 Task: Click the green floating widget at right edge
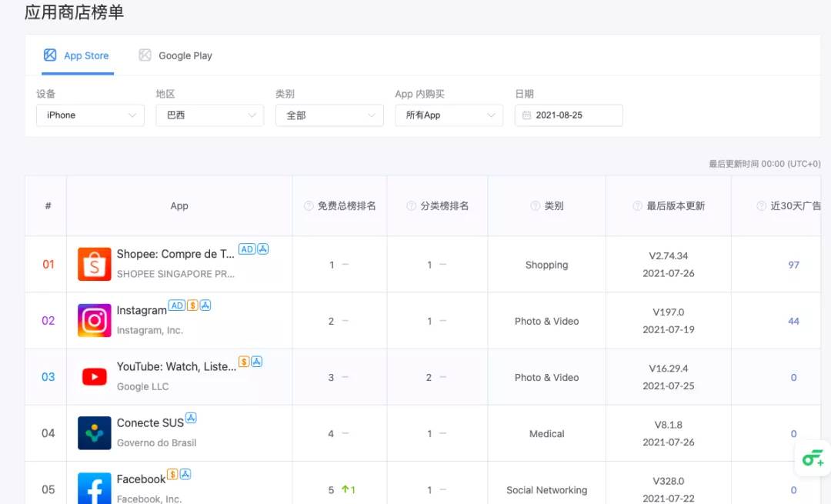click(x=813, y=458)
